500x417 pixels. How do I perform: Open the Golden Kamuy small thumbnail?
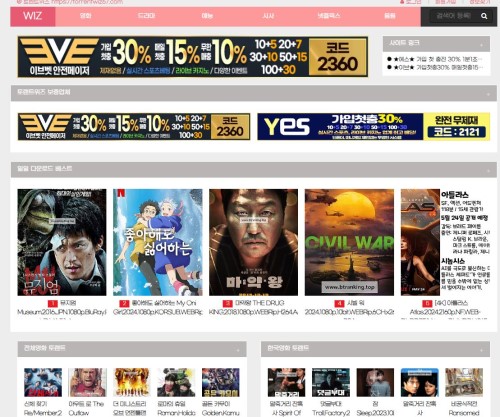(221, 382)
